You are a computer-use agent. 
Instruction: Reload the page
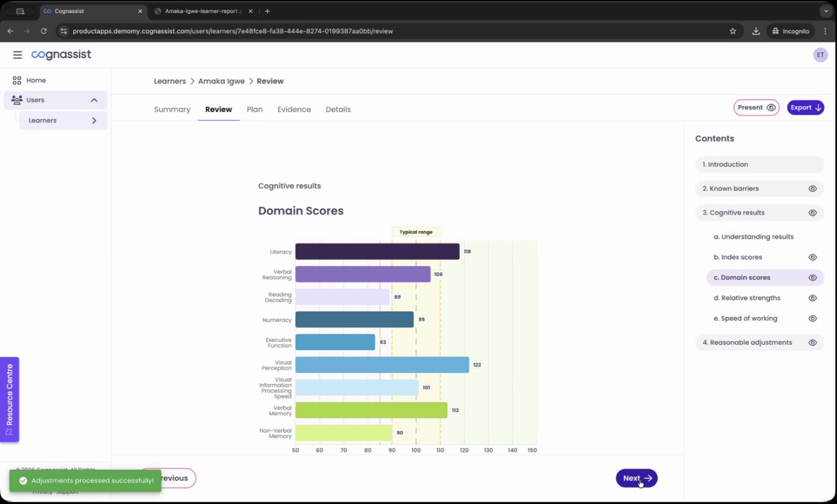click(44, 31)
